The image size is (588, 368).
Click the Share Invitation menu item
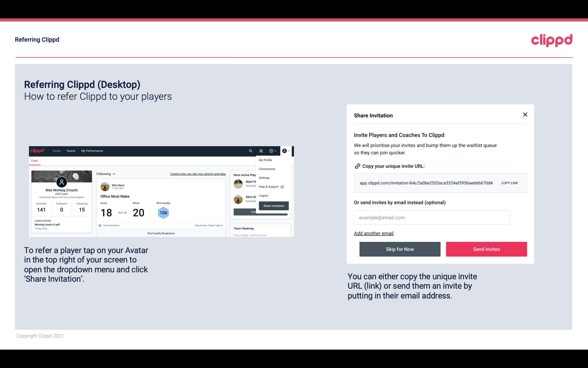[x=273, y=206]
